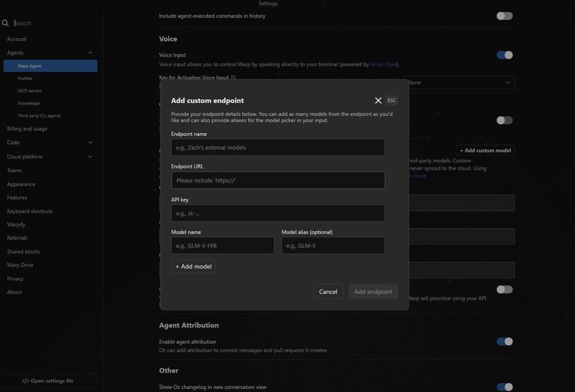Image resolution: width=575 pixels, height=392 pixels.
Task: Disable the Voice Input switch
Action: [x=505, y=55]
